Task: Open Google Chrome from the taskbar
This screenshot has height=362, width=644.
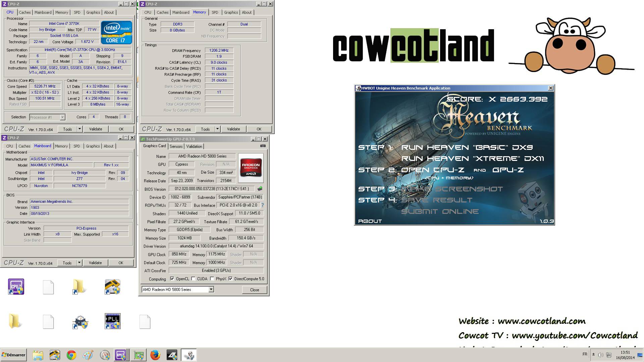Action: (x=71, y=355)
